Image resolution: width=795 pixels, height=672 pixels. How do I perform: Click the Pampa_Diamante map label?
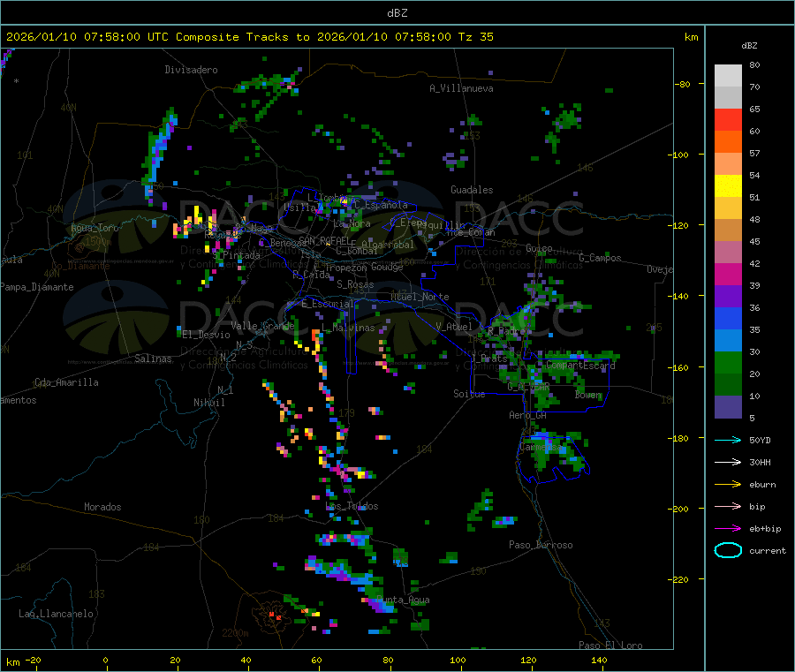[x=37, y=287]
